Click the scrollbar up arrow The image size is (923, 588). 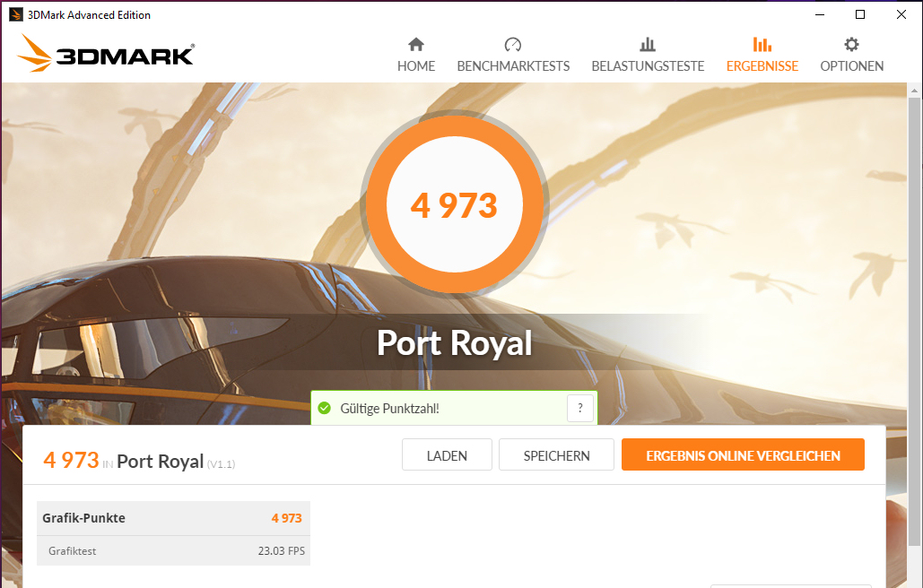[x=914, y=91]
